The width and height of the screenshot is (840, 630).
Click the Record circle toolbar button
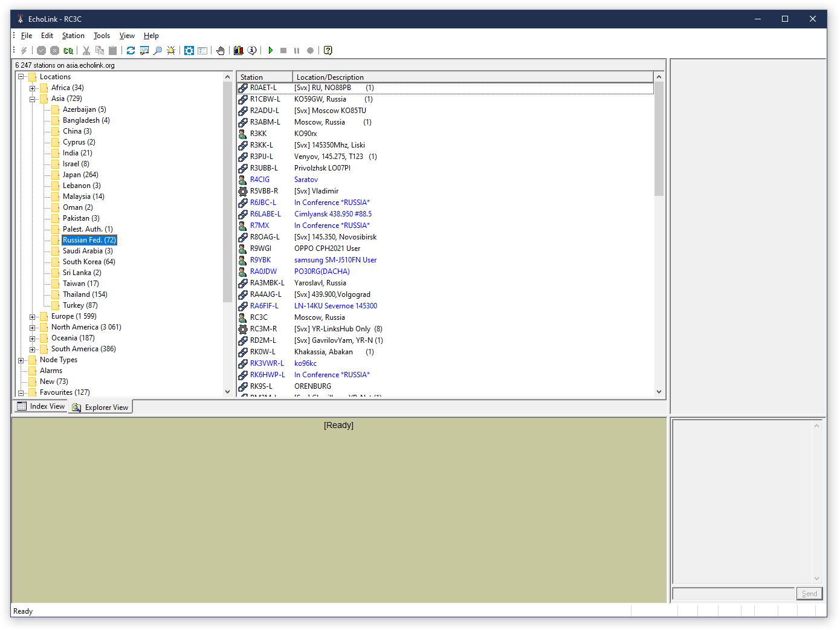(310, 51)
